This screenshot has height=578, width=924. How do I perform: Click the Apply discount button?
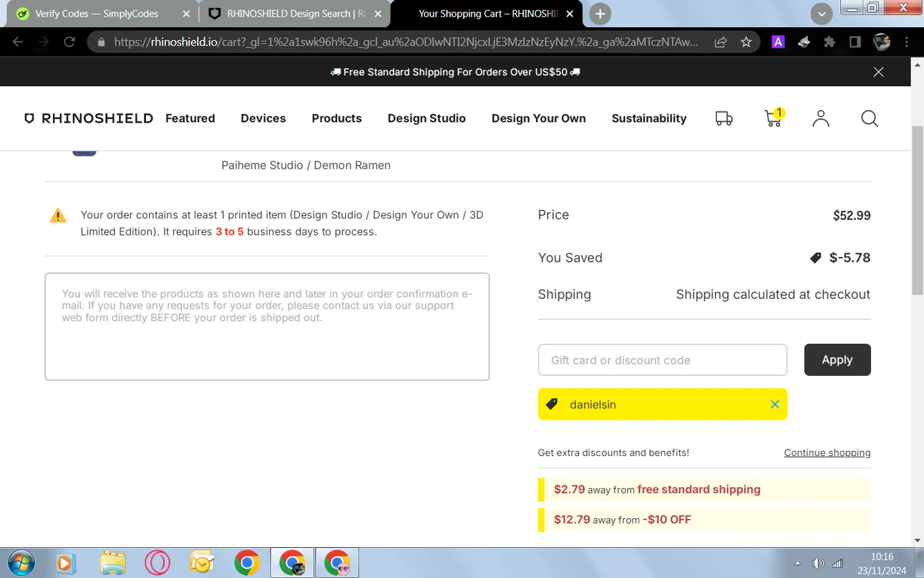(x=837, y=360)
